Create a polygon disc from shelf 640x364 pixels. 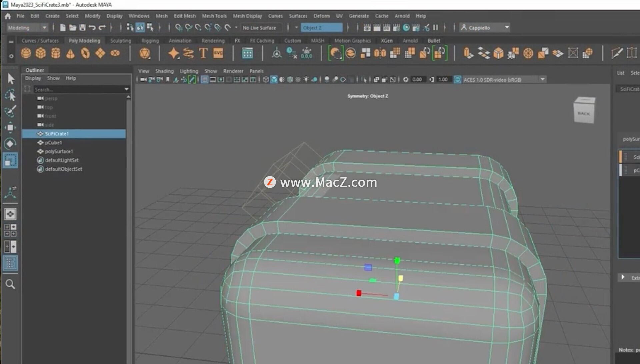(x=115, y=53)
